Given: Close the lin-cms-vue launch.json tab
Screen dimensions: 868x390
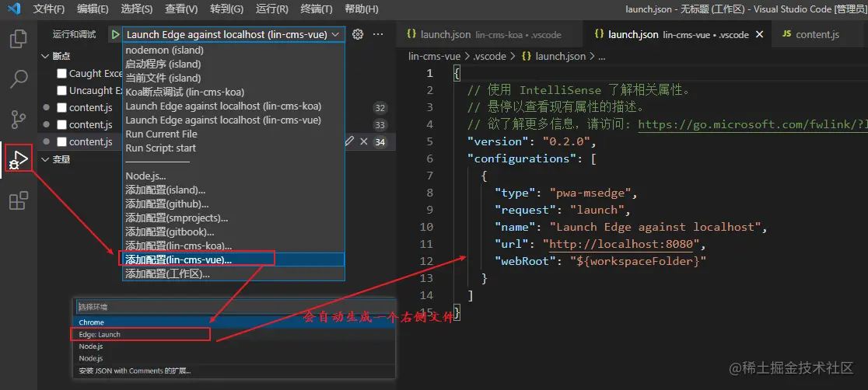Looking at the screenshot, I should pos(759,34).
